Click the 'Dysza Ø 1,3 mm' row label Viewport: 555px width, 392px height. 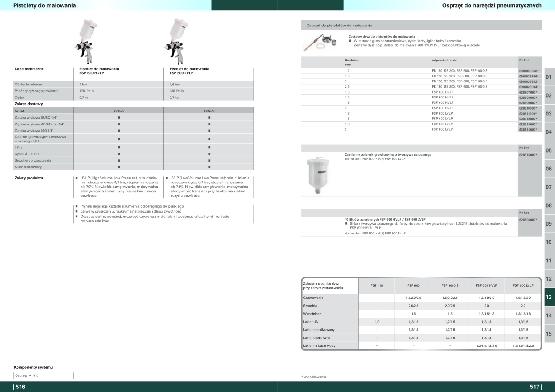(27, 153)
